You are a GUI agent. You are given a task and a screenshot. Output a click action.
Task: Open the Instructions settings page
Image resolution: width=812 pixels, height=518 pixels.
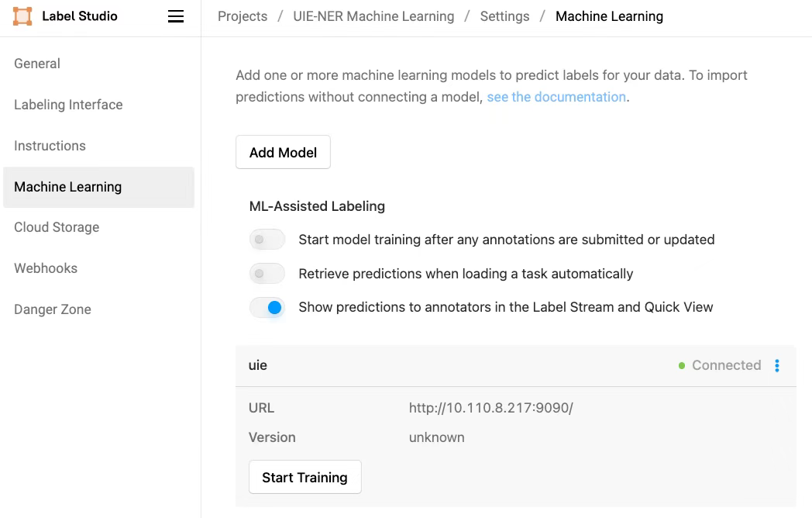[50, 146]
